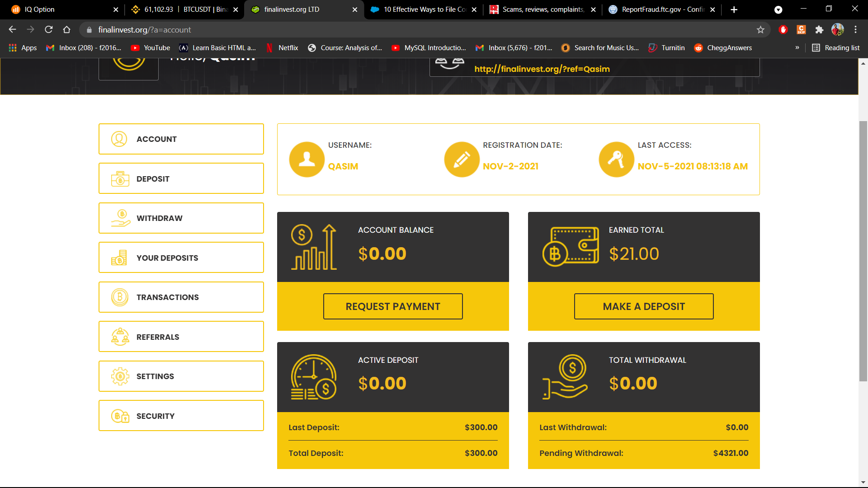Open the Transactions menu item

181,297
